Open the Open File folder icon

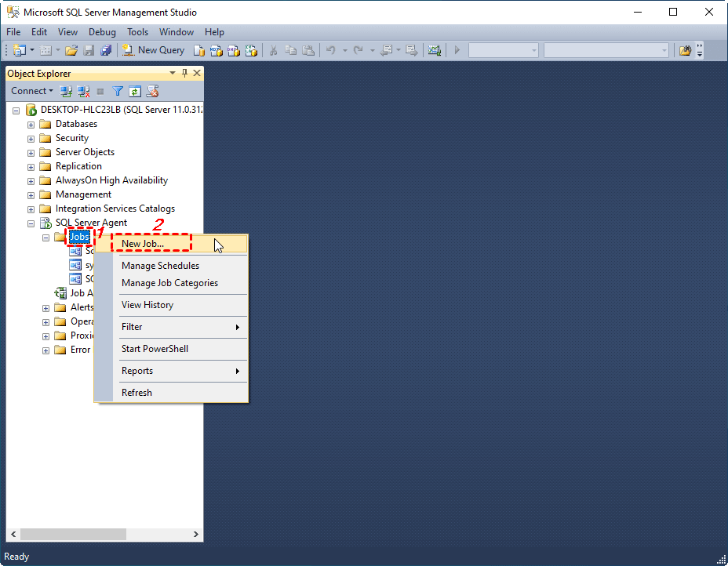coord(71,50)
